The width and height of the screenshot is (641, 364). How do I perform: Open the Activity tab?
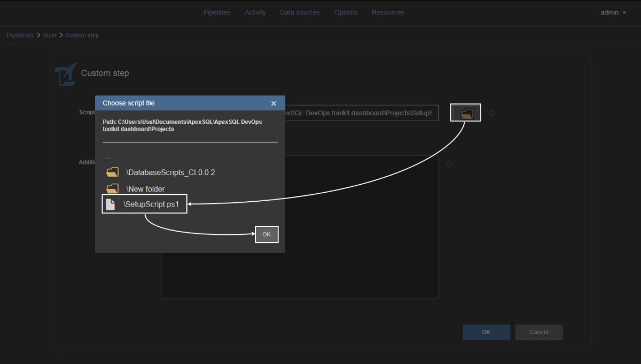point(255,12)
